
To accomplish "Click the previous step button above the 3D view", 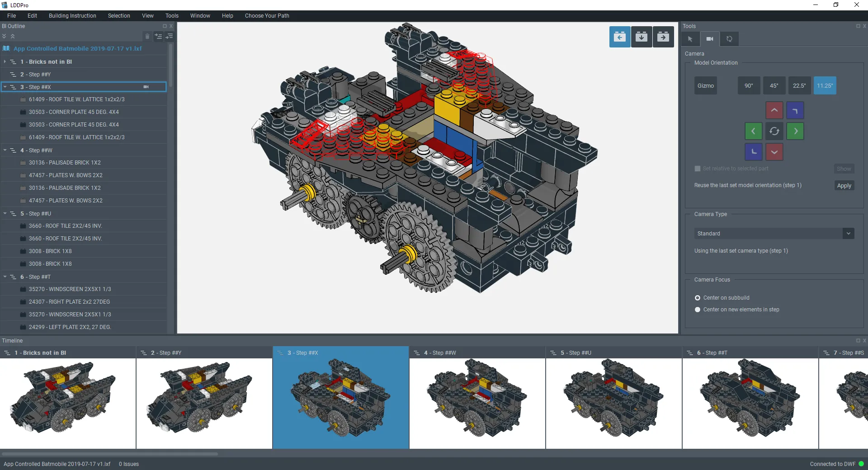I will pyautogui.click(x=620, y=37).
